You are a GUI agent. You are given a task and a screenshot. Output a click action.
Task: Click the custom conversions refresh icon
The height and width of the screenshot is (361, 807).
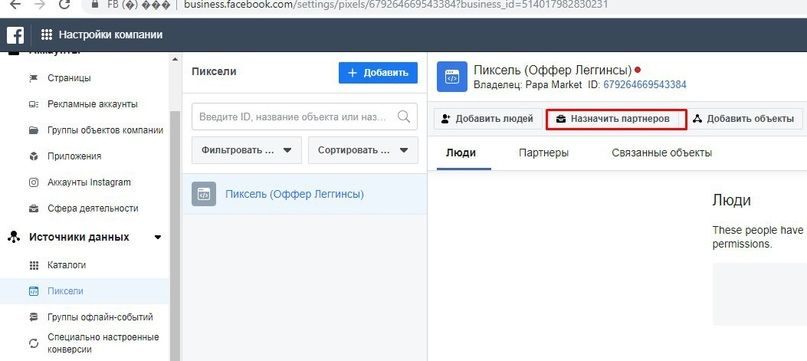(34, 343)
